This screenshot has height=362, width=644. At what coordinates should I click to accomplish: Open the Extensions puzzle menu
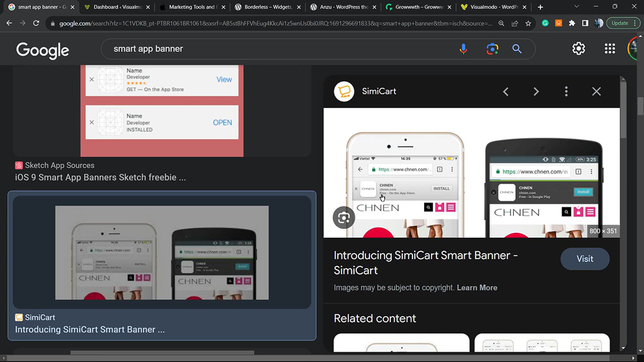(x=572, y=23)
